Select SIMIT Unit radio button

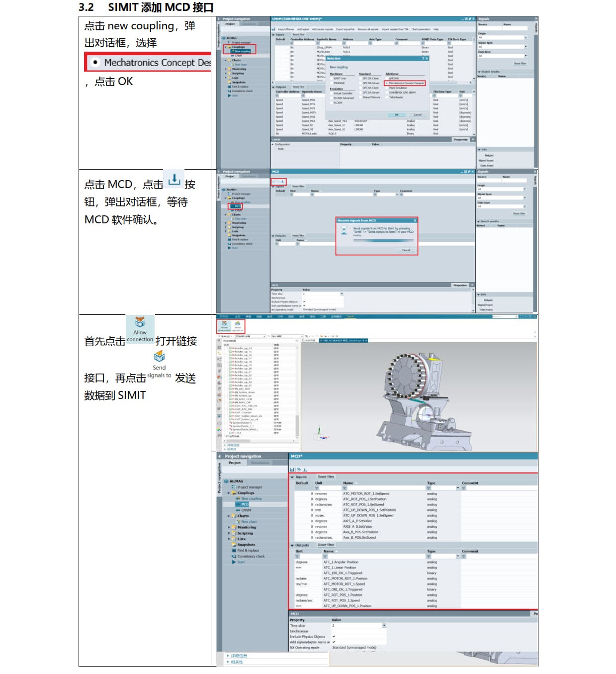[x=332, y=78]
